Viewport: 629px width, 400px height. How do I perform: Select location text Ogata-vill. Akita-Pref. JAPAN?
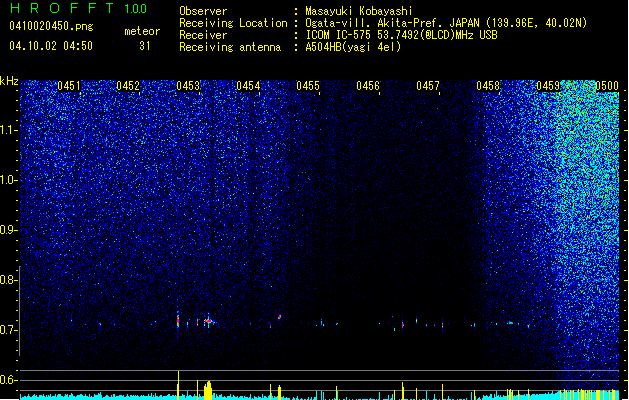[x=392, y=23]
